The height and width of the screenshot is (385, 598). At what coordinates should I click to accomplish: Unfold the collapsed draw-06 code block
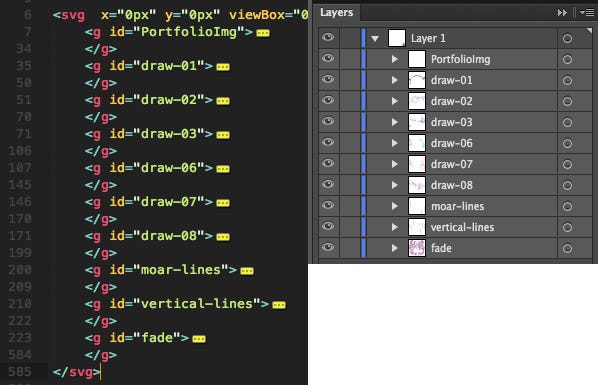tap(223, 169)
